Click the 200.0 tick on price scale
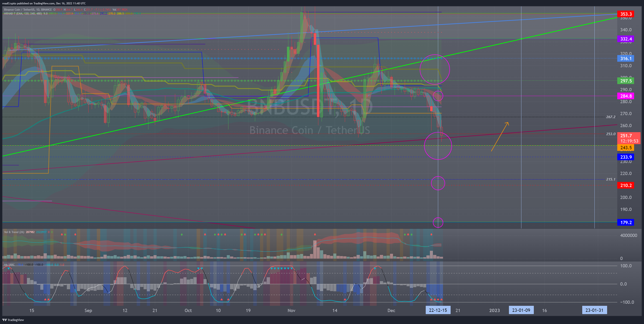The height and width of the screenshot is (324, 644). coord(626,197)
